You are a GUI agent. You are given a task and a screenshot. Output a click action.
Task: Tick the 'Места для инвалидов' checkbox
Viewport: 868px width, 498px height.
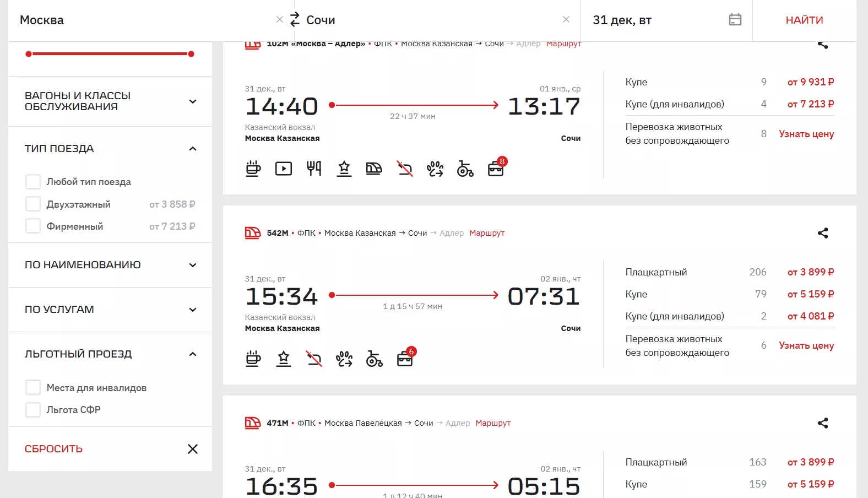click(x=33, y=388)
